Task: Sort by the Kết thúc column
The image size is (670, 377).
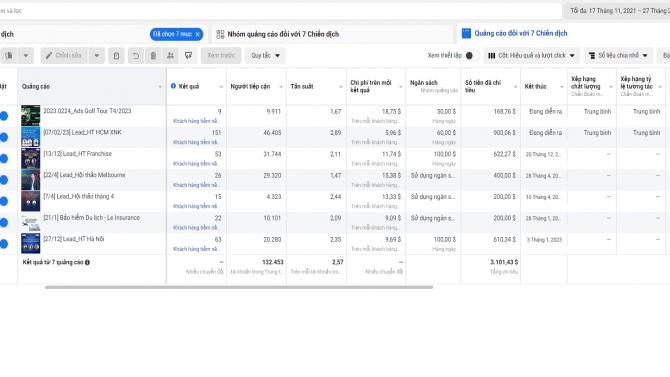Action: (544, 86)
